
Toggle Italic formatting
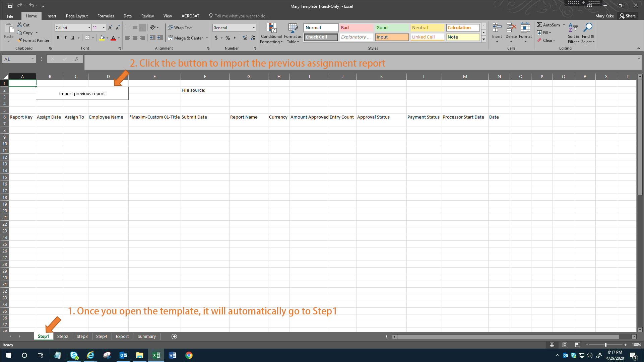(65, 38)
